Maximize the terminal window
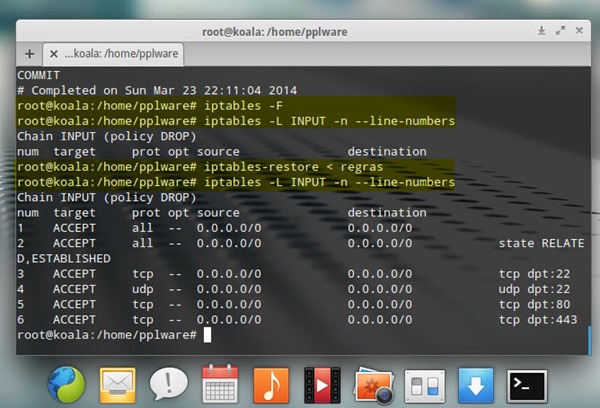 [x=560, y=30]
